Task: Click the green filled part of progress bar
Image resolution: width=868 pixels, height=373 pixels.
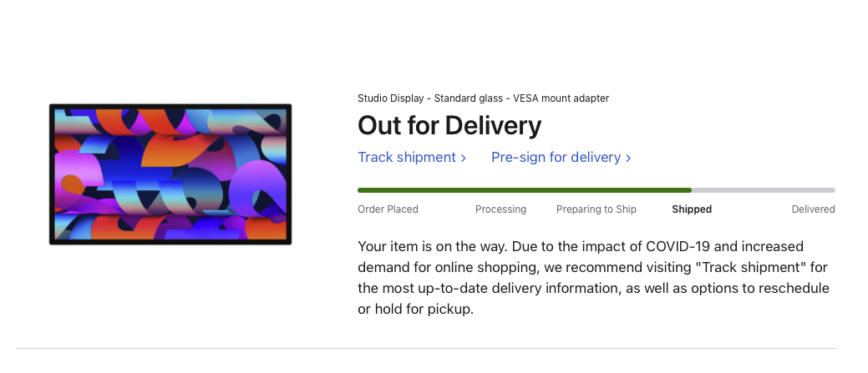Action: click(524, 190)
